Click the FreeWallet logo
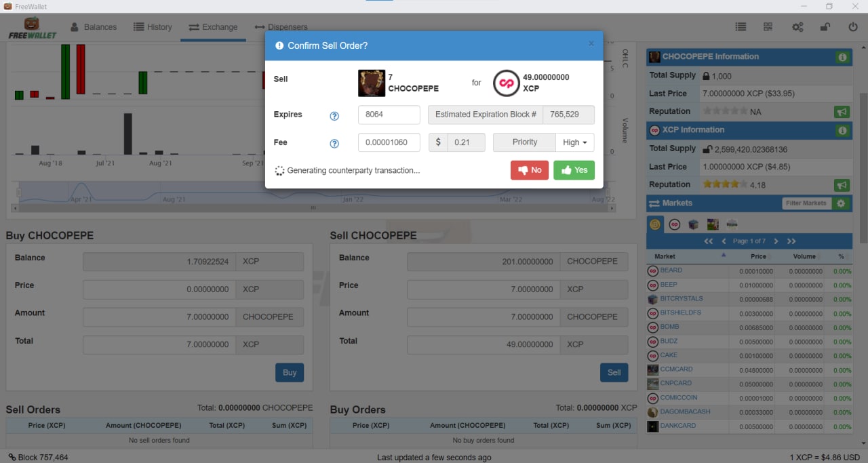 tap(31, 28)
